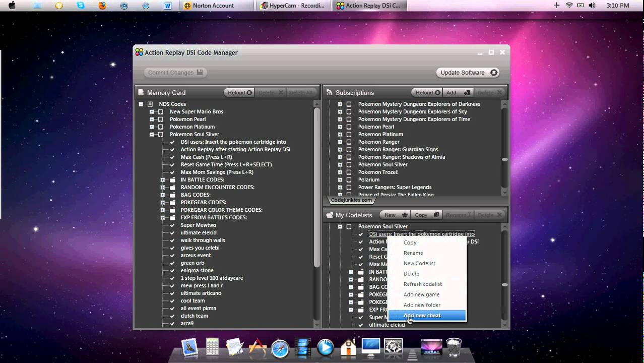
Task: Collapse Pokemon Soul Silver in My Codelists
Action: click(x=340, y=227)
